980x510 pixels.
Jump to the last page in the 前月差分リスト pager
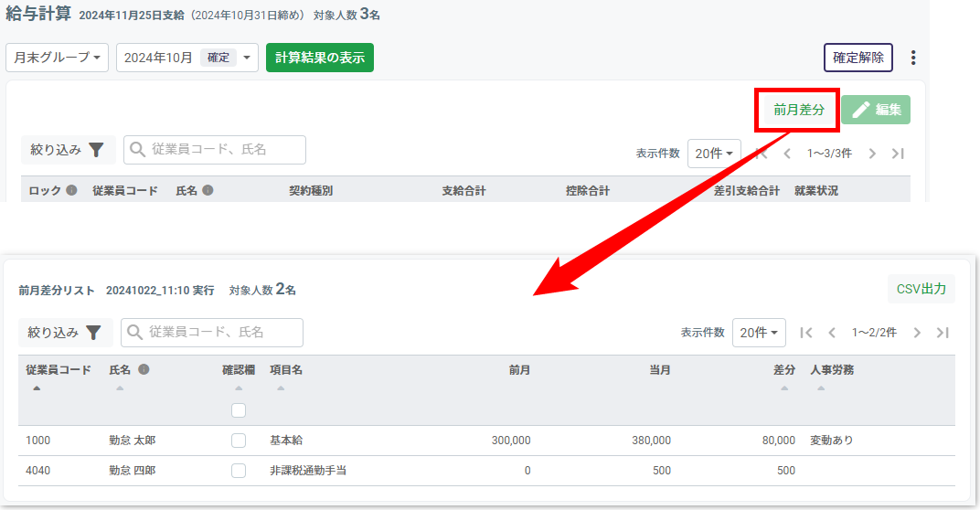(943, 333)
